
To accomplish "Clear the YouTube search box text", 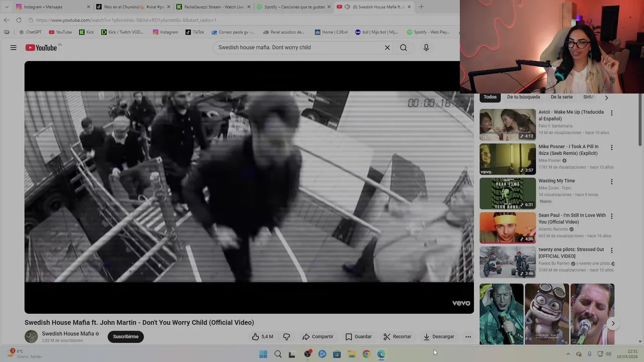I will pyautogui.click(x=387, y=48).
